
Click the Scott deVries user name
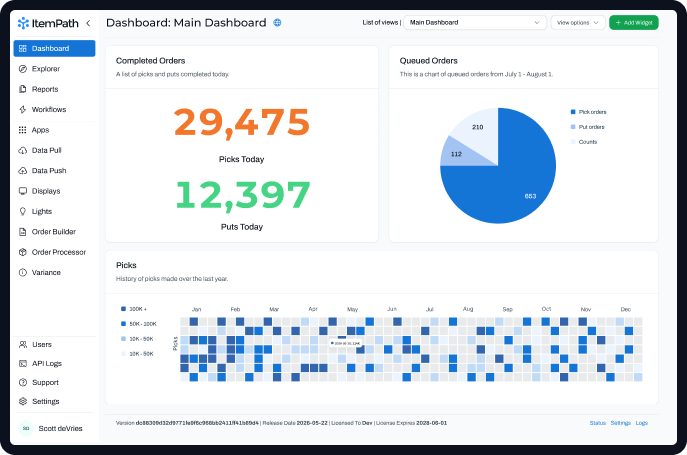tap(60, 428)
